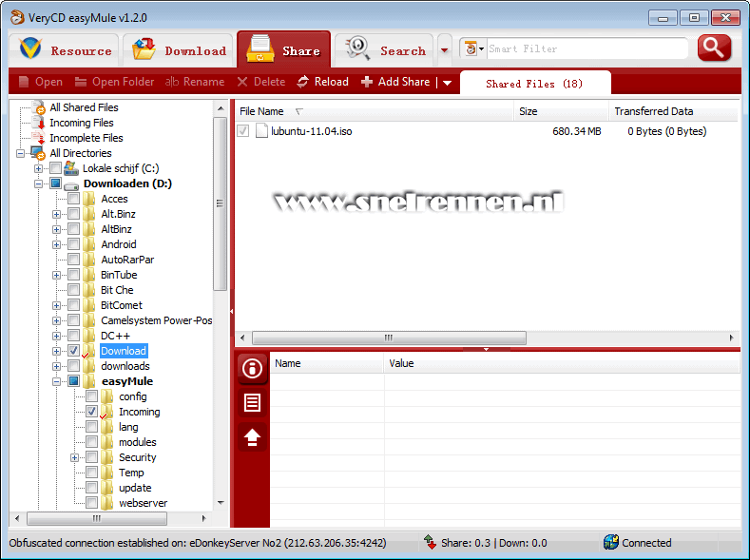This screenshot has width=750, height=560.
Task: Click the upload arrow panel icon
Action: point(252,437)
